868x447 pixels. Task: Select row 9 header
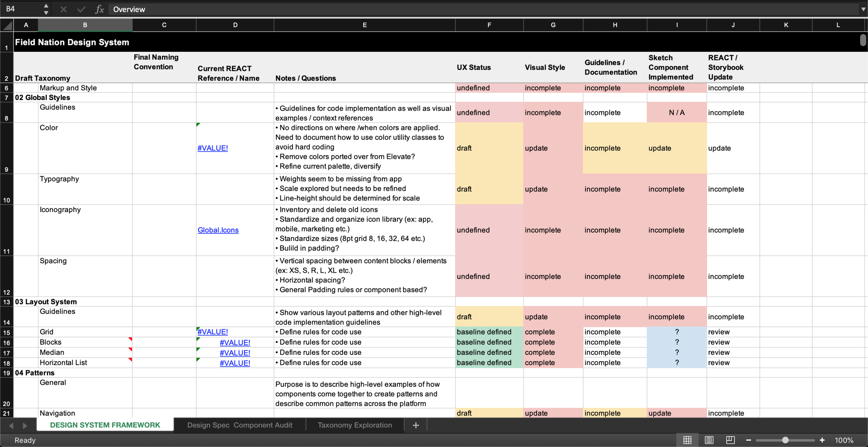[x=7, y=148]
